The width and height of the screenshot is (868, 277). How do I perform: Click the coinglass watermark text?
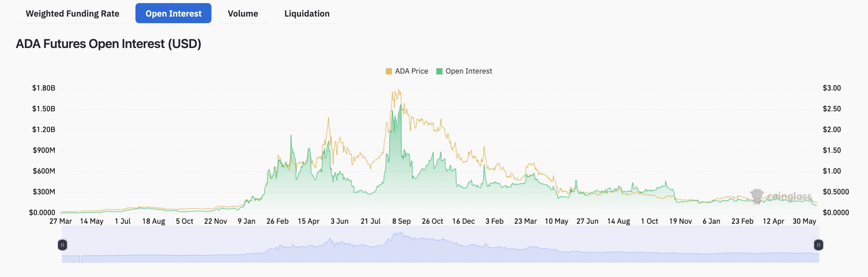point(789,197)
